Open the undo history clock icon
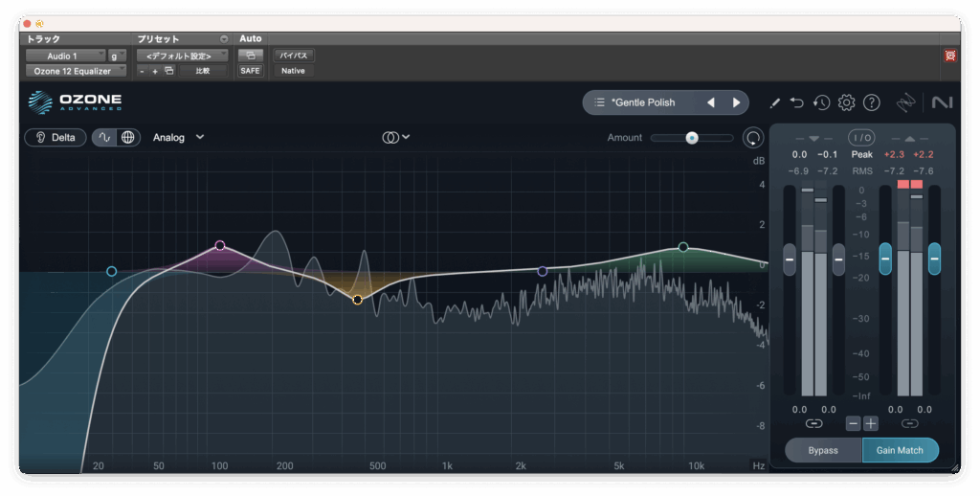Image resolution: width=980 pixels, height=496 pixels. pos(821,102)
